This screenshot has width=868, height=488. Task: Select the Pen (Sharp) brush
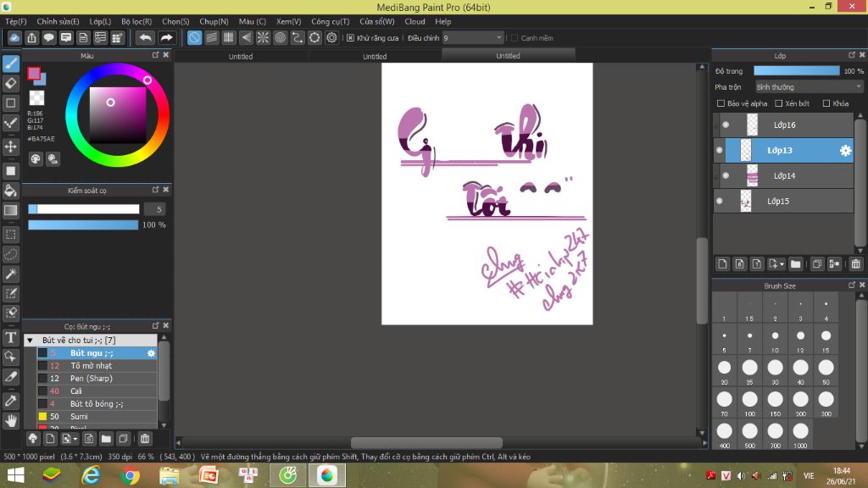(x=97, y=379)
